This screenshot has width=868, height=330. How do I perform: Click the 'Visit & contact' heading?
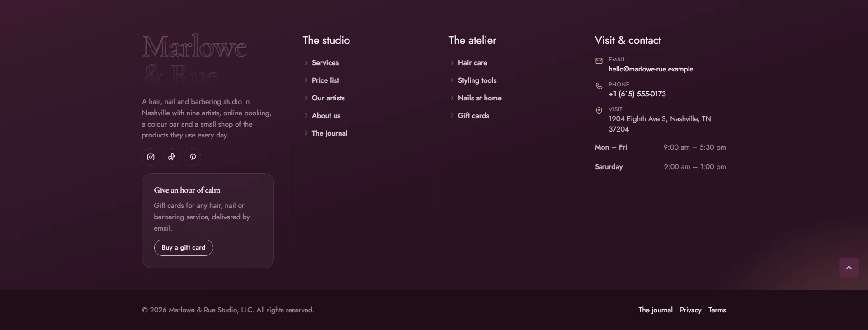pyautogui.click(x=628, y=40)
